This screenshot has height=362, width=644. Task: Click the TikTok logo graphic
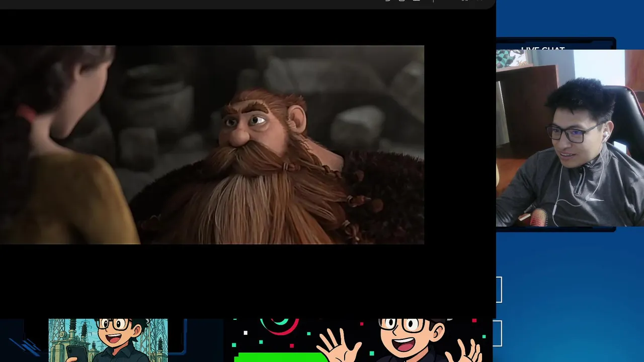pos(279,326)
